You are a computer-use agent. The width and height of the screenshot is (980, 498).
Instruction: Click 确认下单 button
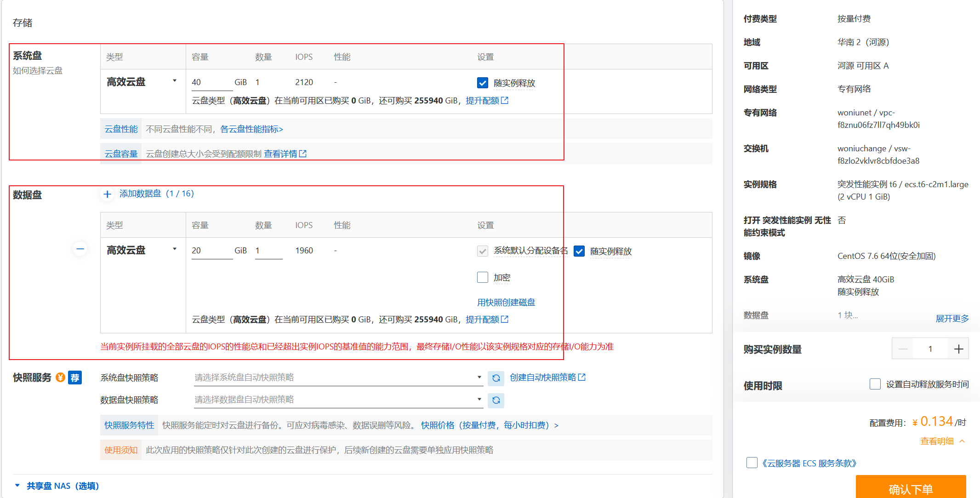(x=911, y=488)
